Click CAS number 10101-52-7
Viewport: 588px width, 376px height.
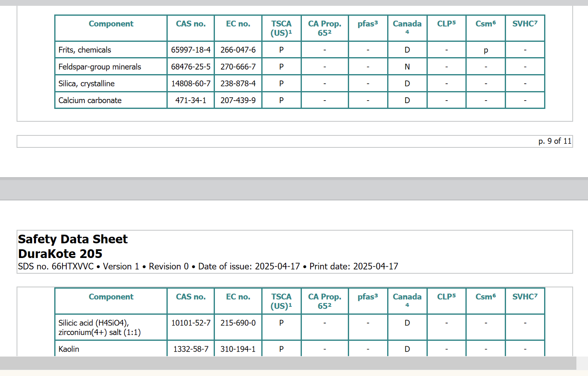190,323
